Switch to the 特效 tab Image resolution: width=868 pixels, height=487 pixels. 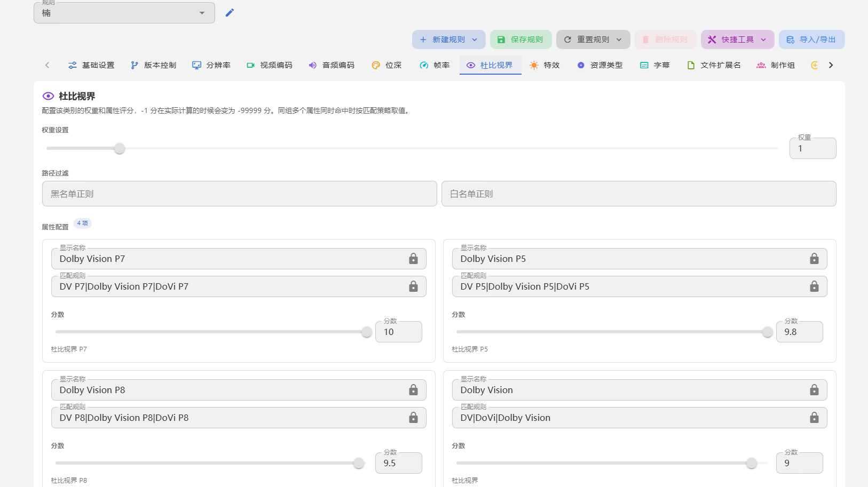(545, 65)
